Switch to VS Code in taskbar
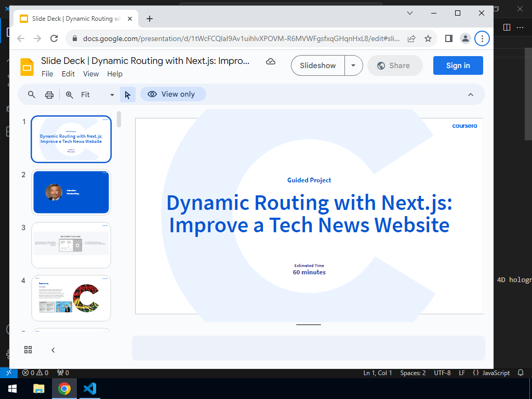 90,389
